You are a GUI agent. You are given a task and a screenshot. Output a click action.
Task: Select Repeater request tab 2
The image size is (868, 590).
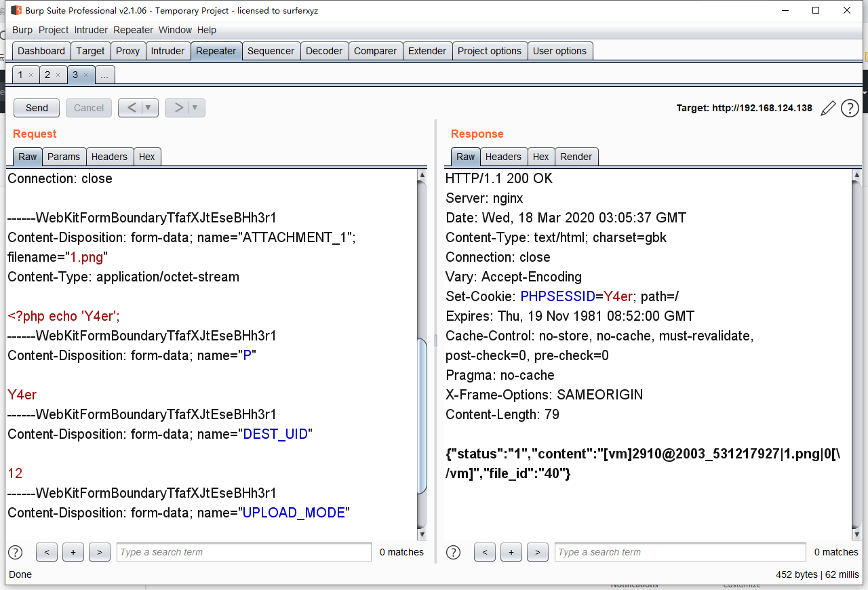47,75
